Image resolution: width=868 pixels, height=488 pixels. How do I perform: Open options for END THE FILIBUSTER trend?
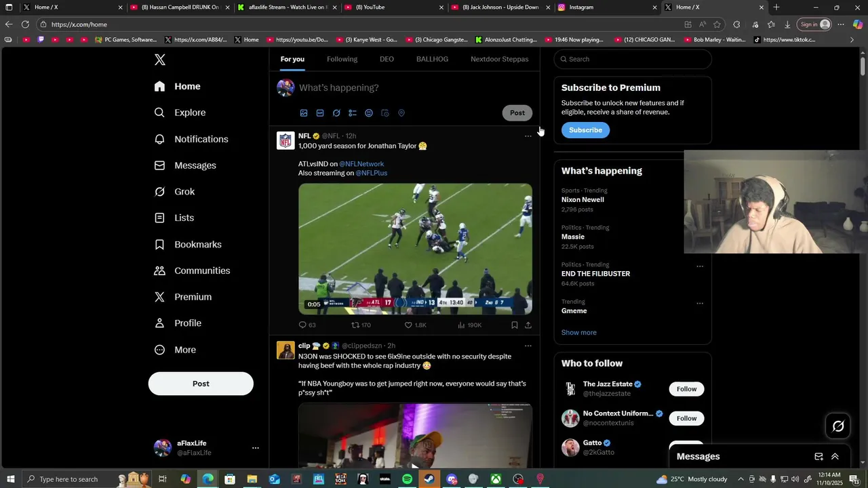(700, 266)
